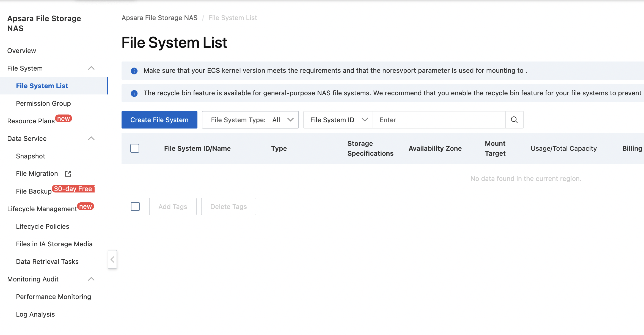
Task: Click the info icon in the ECS kernel notice
Action: 134,71
